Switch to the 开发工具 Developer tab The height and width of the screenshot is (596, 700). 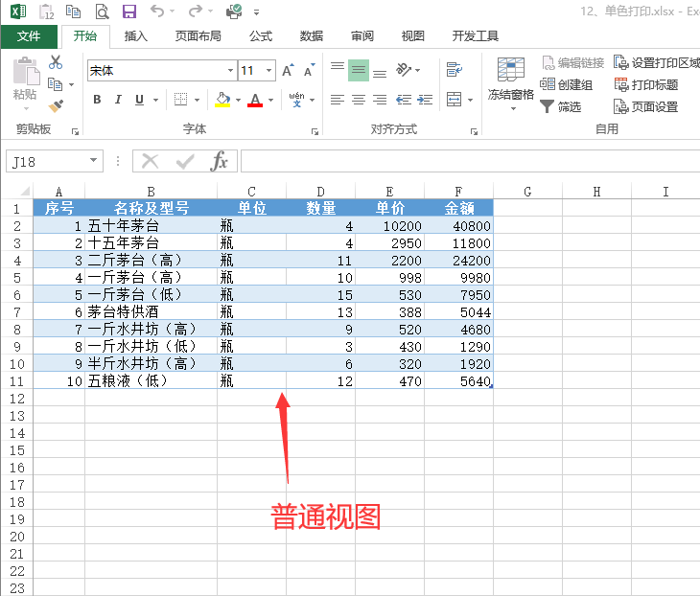(x=475, y=36)
